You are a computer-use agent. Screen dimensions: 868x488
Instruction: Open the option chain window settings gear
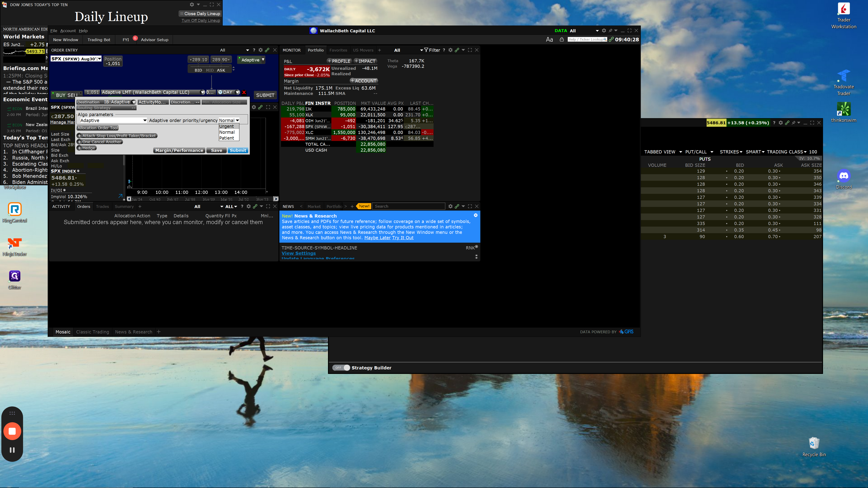781,123
